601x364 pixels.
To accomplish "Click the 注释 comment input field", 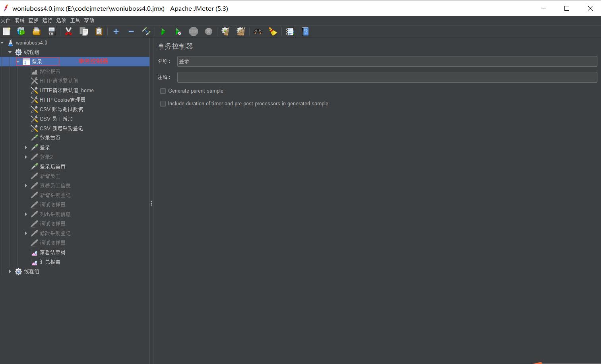I will pos(387,77).
